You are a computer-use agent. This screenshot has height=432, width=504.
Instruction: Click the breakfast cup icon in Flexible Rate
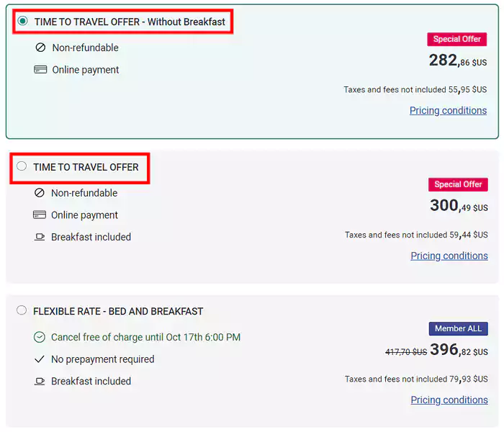pos(39,381)
